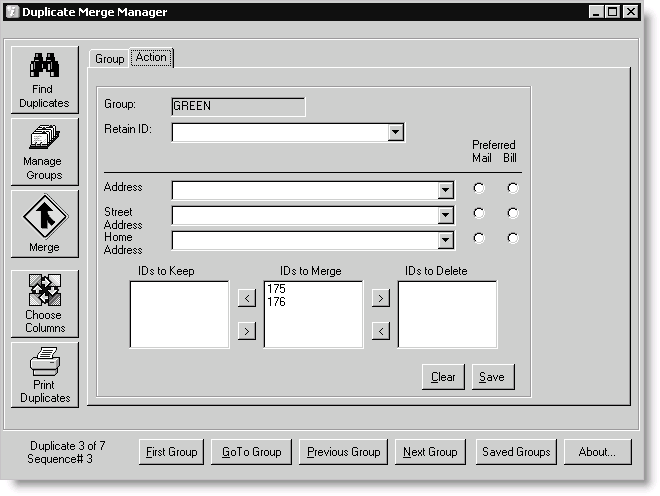Expand the Street Address dropdown arrow
Screen dimensions: 660x496
[445, 216]
